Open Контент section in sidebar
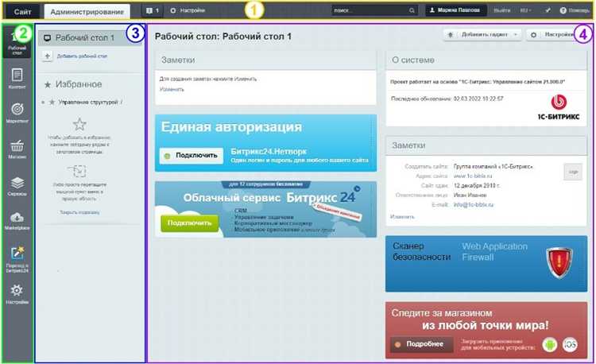 pyautogui.click(x=17, y=78)
